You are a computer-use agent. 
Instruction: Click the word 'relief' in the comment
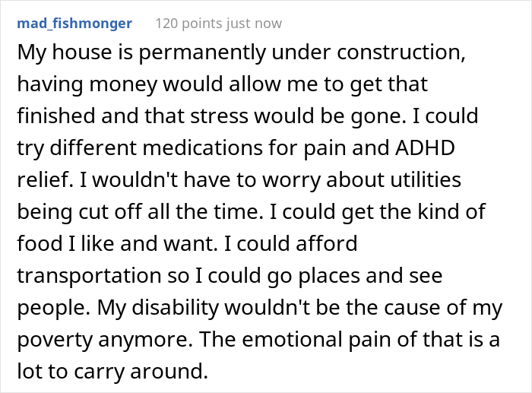click(x=43, y=179)
